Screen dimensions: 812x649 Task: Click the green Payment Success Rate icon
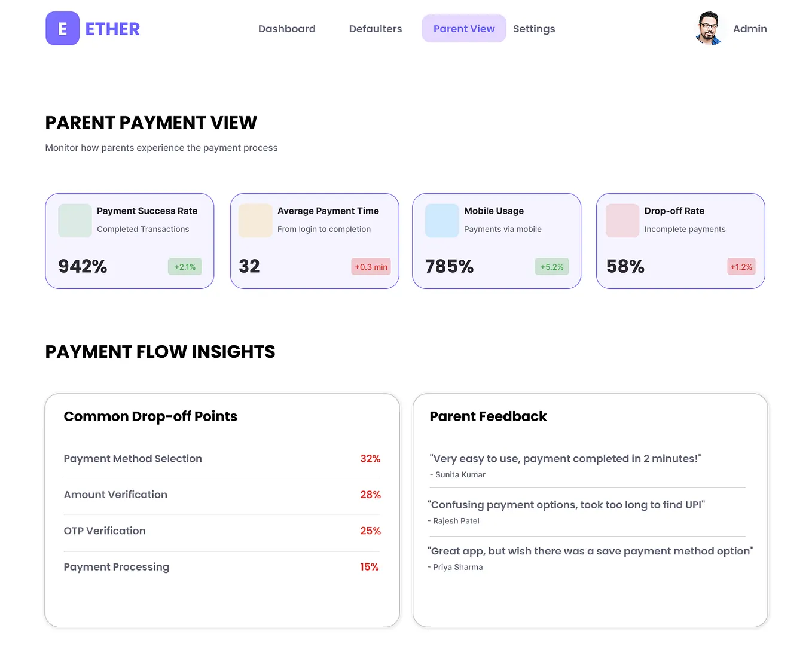[75, 221]
